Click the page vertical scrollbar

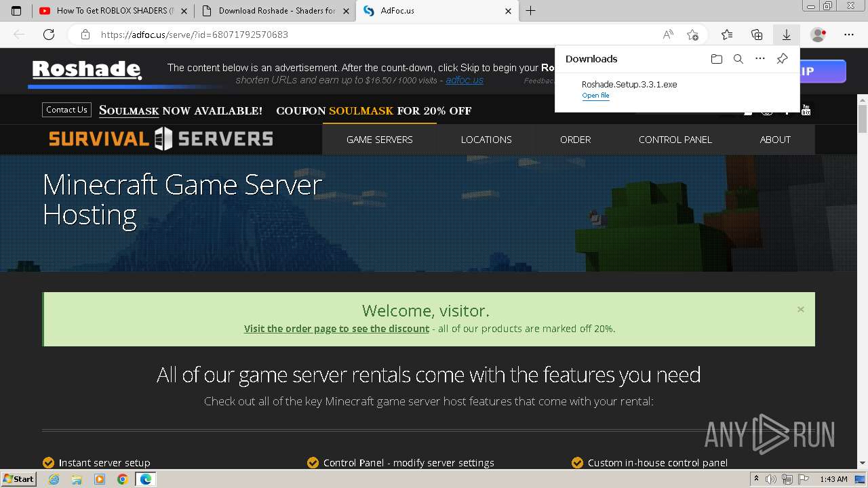coord(863,119)
